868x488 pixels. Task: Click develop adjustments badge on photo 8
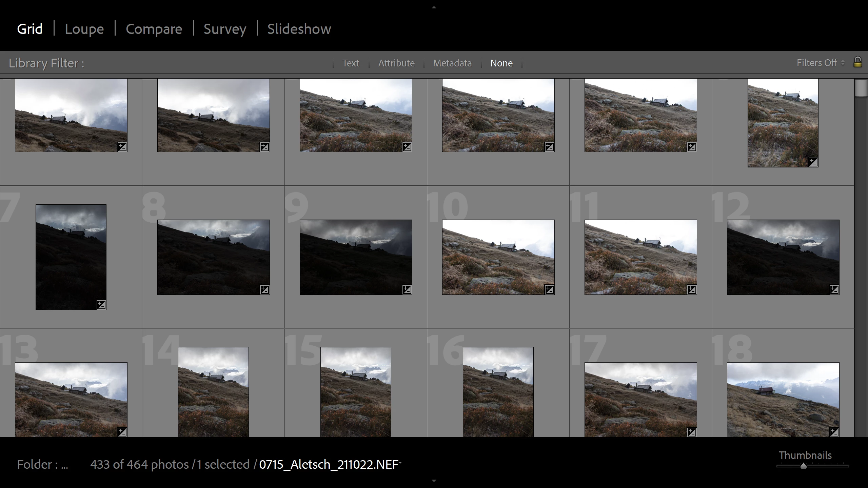point(264,289)
